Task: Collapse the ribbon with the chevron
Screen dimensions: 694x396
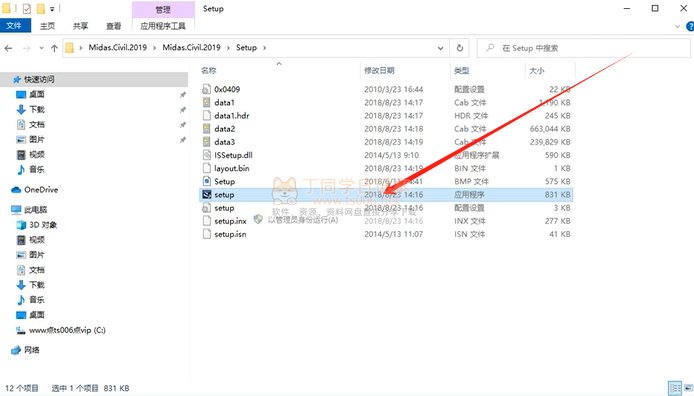Action: 677,27
